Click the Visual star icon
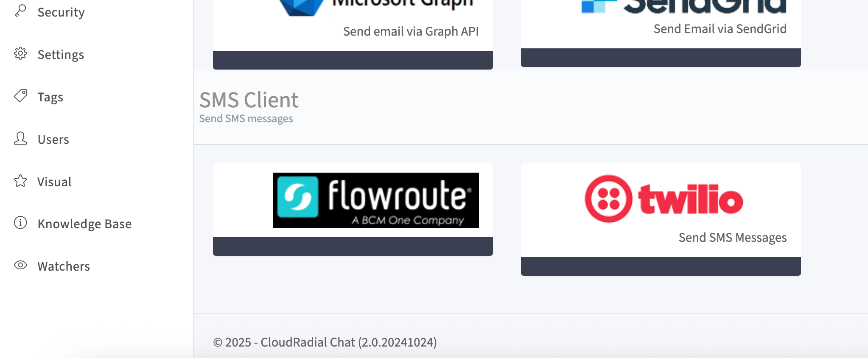Image resolution: width=868 pixels, height=358 pixels. pyautogui.click(x=20, y=181)
